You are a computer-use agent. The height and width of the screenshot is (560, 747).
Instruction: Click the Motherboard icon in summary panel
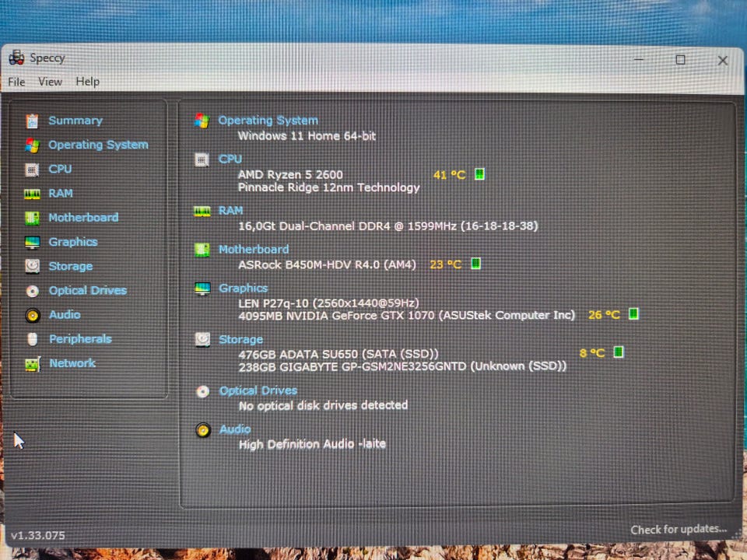202,250
